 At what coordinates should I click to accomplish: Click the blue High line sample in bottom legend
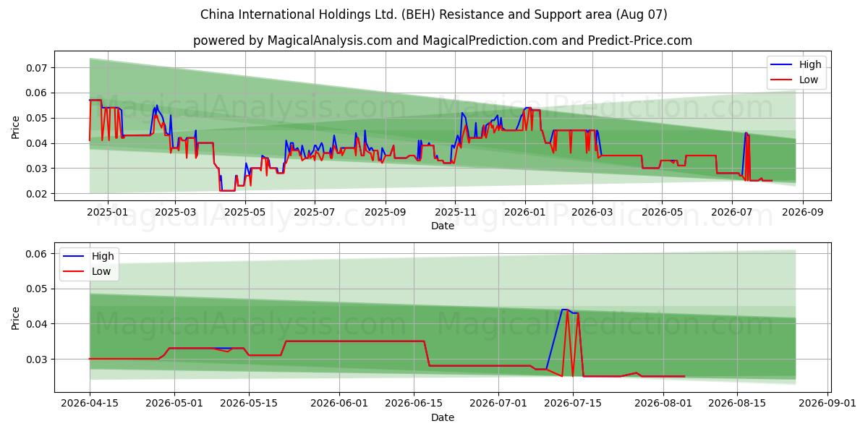click(75, 257)
